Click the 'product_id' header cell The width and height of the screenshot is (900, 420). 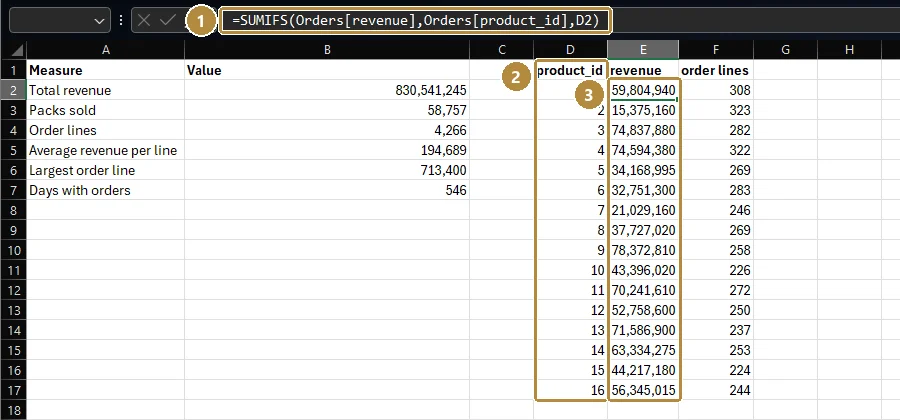click(x=571, y=70)
